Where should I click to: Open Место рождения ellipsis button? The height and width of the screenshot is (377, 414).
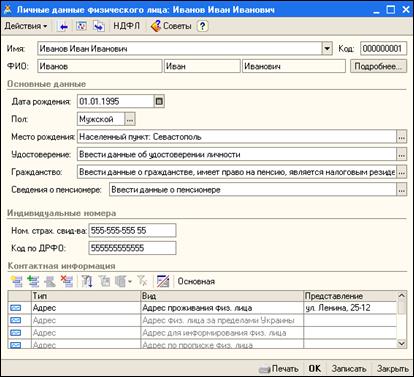click(x=402, y=137)
